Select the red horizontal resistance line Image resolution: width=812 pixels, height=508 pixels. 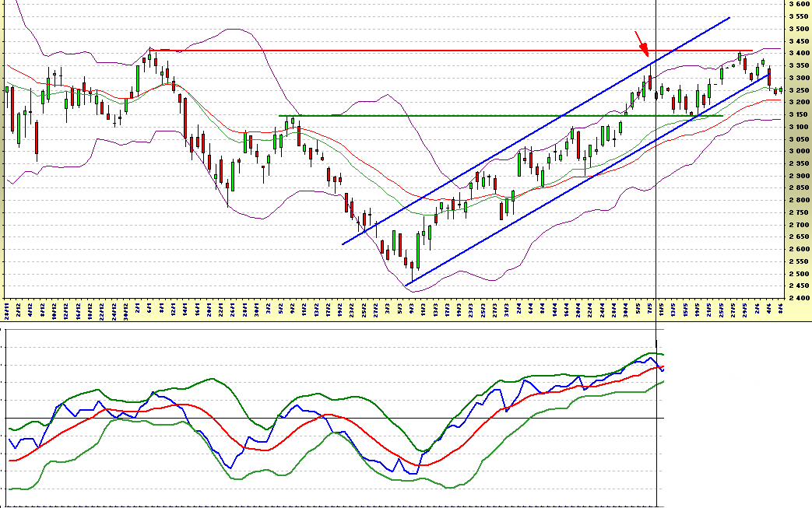pos(467,51)
